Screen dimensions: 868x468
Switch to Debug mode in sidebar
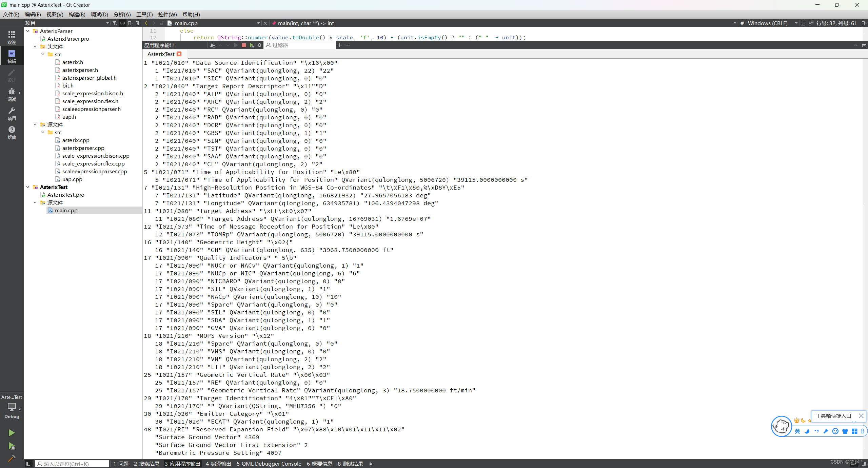[12, 94]
